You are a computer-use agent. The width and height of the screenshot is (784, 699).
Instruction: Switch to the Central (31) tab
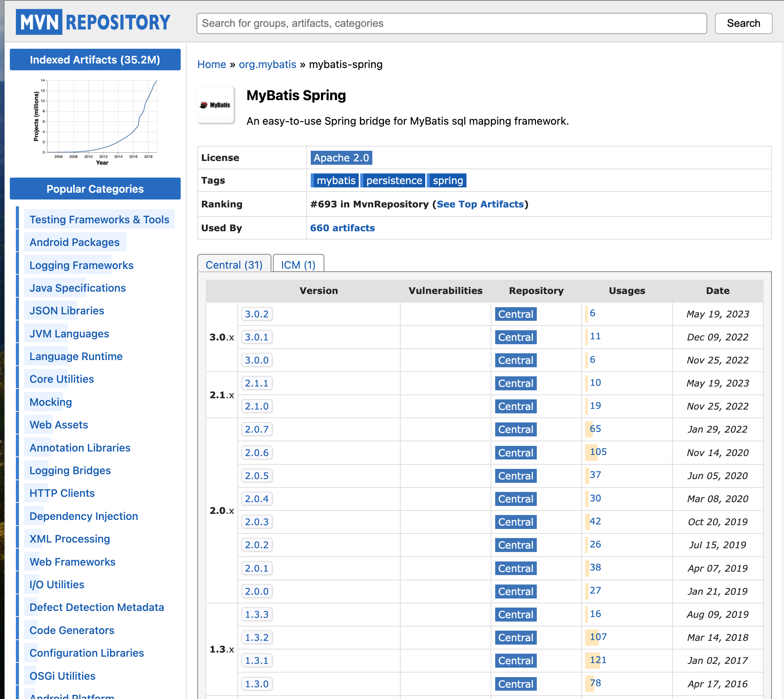point(234,265)
